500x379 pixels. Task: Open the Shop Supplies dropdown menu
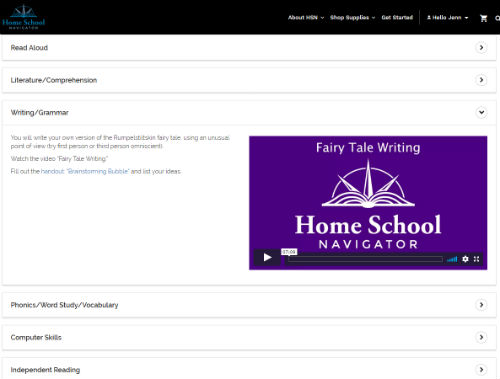click(x=352, y=18)
